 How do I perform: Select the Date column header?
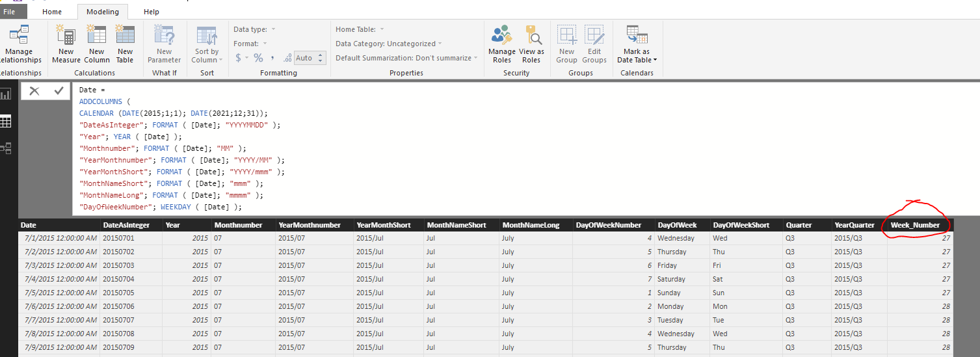[x=59, y=225]
